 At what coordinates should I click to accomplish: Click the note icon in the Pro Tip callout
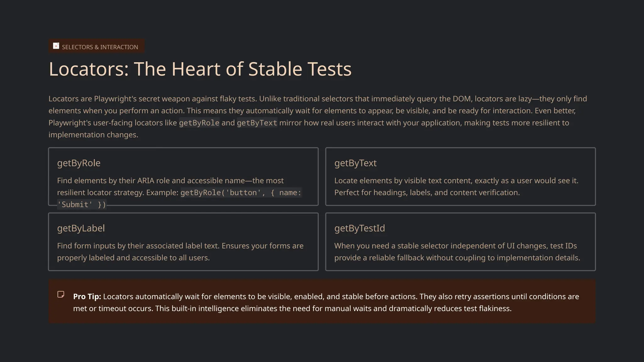point(61,294)
